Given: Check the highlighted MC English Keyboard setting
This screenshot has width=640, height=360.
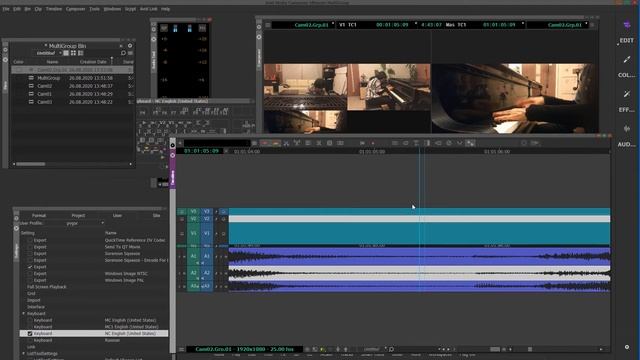Looking at the screenshot, I should (30, 333).
